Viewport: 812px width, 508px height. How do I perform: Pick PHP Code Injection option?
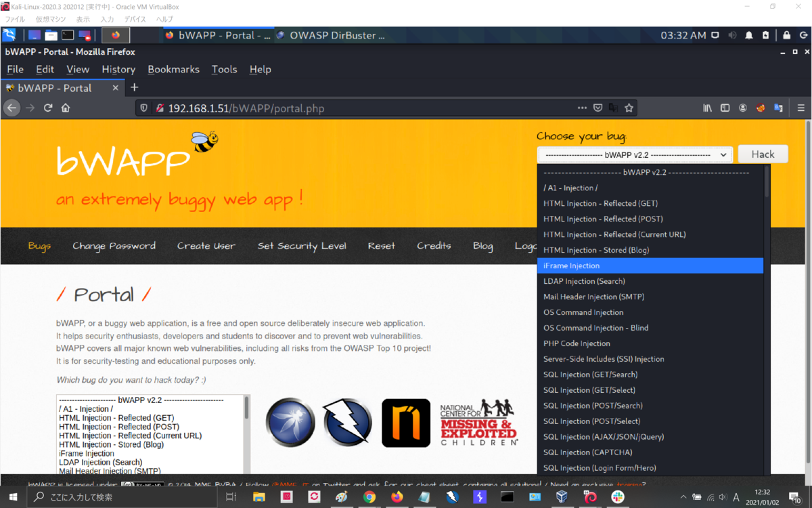[650, 343]
